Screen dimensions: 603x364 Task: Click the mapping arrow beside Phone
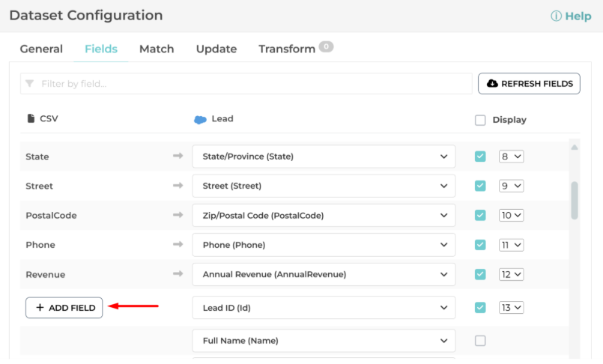tap(178, 244)
